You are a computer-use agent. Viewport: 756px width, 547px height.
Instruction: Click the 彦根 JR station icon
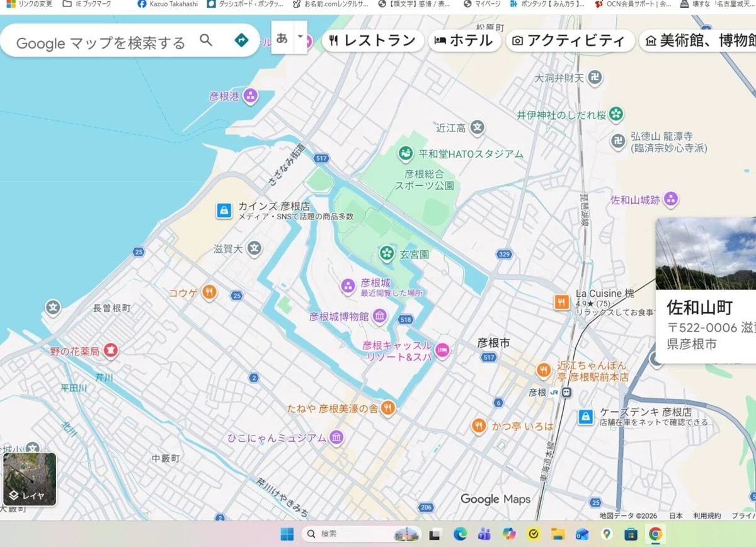pos(567,392)
